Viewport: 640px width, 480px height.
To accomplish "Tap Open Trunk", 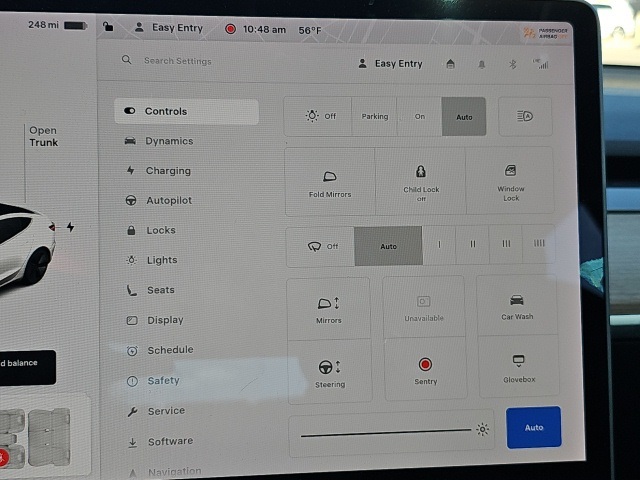I will point(44,136).
